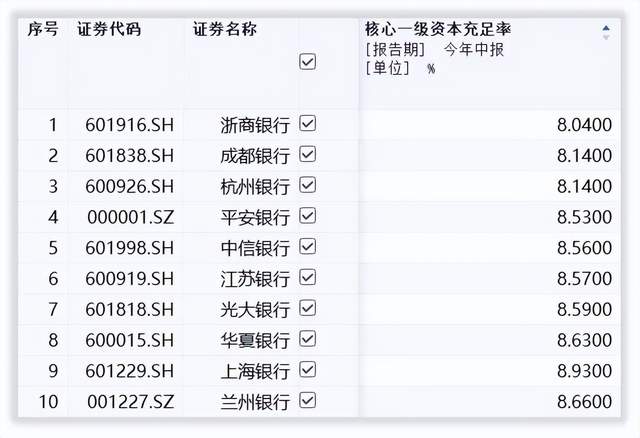The image size is (640, 438).
Task: Click the 上海银行 name cell
Action: (255, 372)
